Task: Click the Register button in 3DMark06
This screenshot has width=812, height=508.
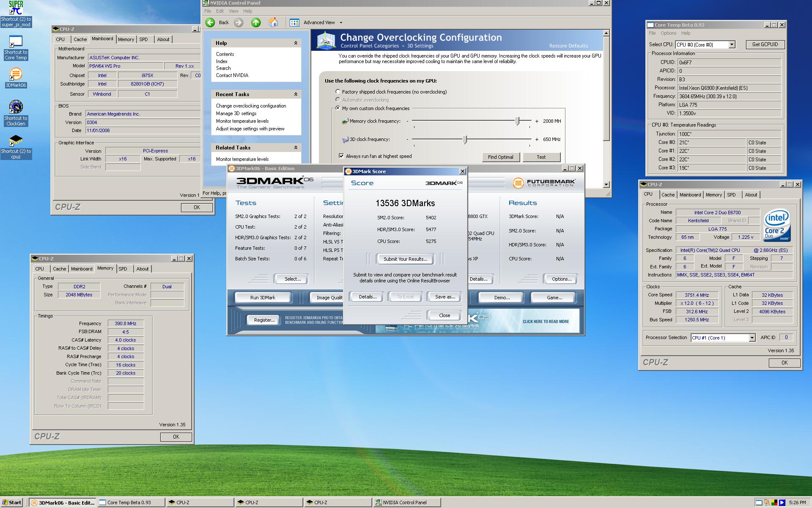Action: tap(264, 320)
